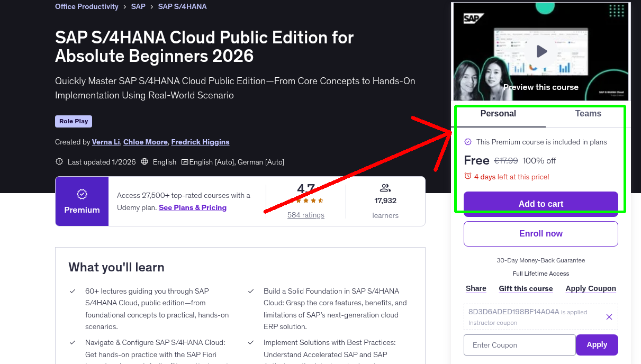Click the alarm icon beside '4 days left'
Screen dimensions: 641x364
tap(467, 177)
